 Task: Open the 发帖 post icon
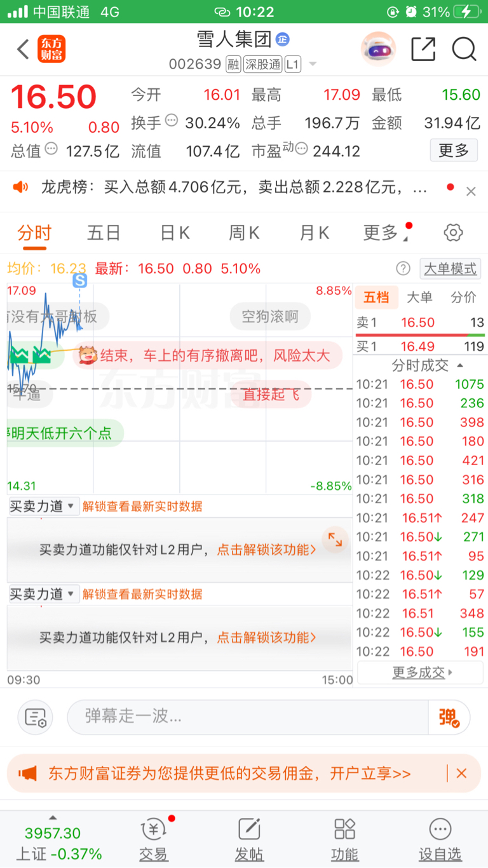point(249,839)
